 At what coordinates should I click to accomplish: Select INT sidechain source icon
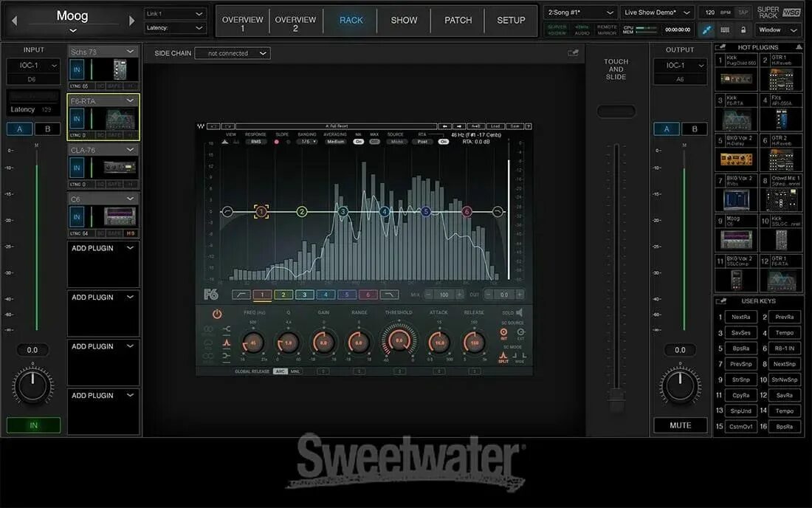(503, 332)
